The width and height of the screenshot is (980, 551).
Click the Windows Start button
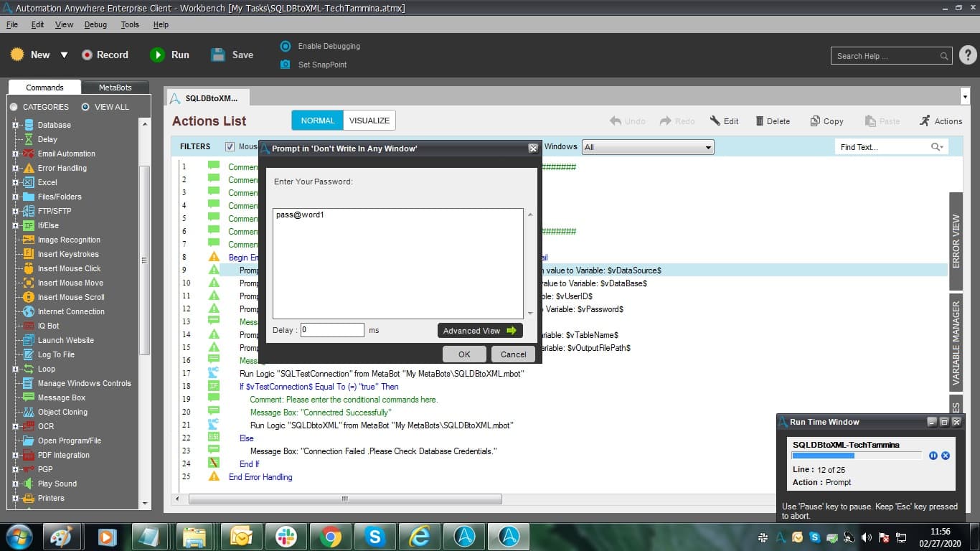(x=19, y=537)
